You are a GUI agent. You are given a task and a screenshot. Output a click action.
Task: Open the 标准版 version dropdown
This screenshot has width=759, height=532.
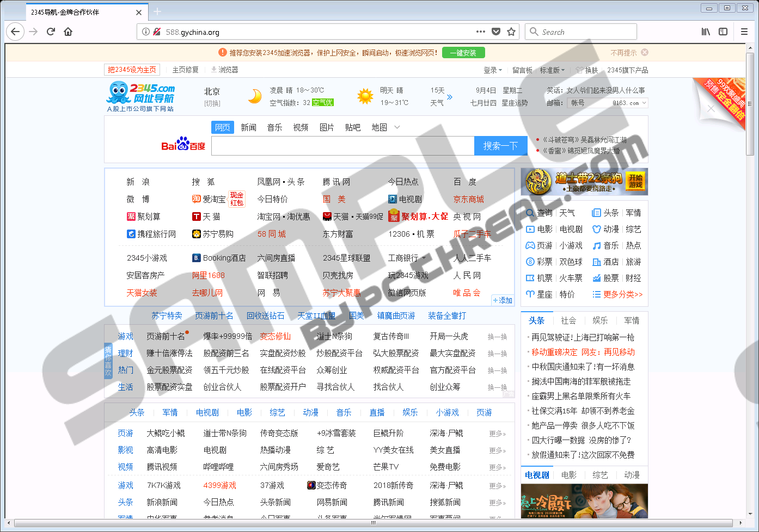click(552, 70)
